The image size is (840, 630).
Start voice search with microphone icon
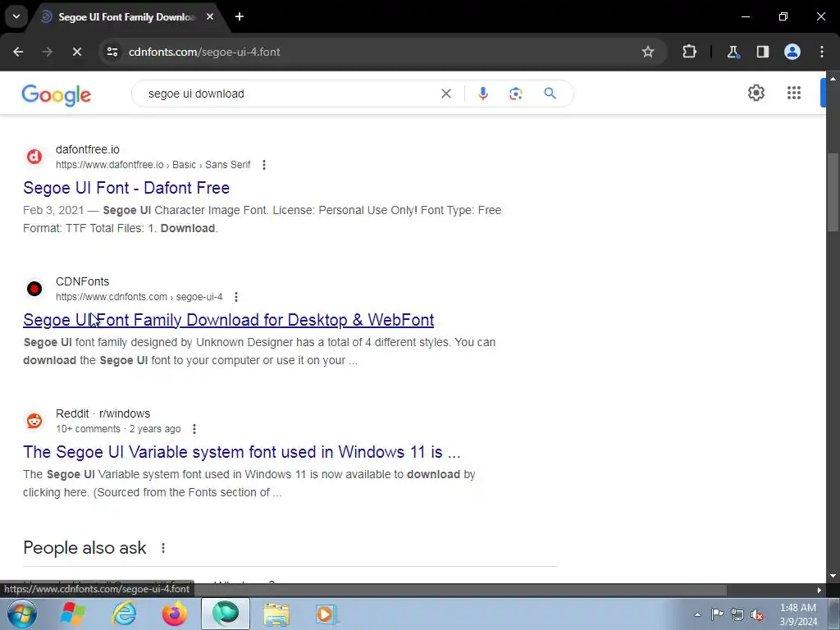[x=482, y=94]
